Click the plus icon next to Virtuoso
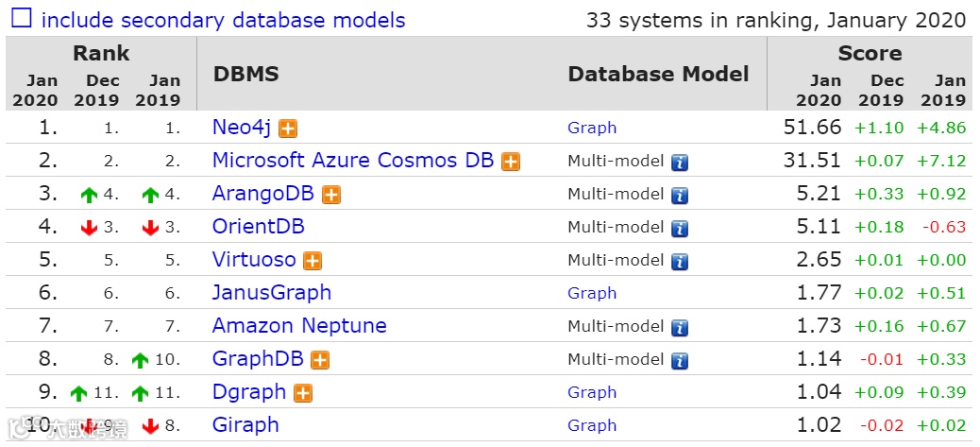Image resolution: width=980 pixels, height=447 pixels. (x=313, y=261)
